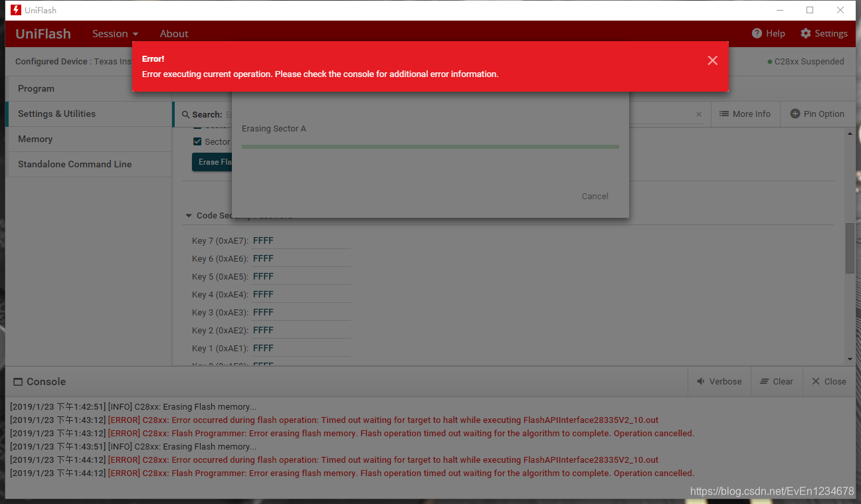This screenshot has width=861, height=504.
Task: Edit the Key 6 (0xAE6) value field
Action: pyautogui.click(x=301, y=258)
